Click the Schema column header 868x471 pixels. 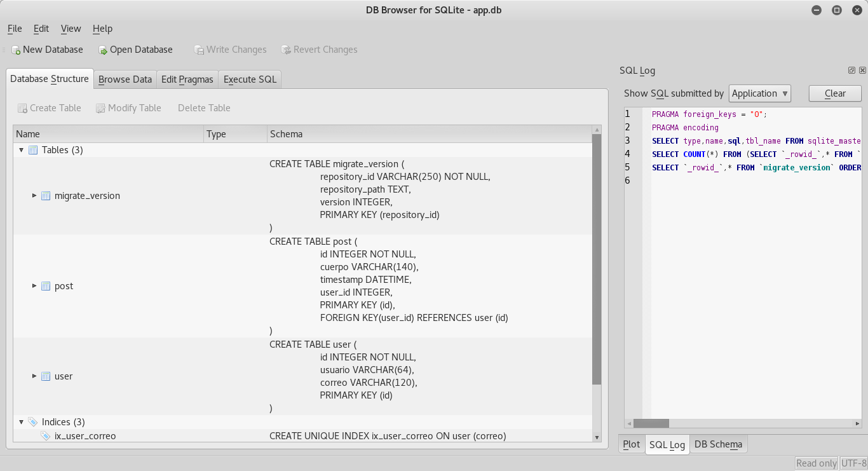429,134
